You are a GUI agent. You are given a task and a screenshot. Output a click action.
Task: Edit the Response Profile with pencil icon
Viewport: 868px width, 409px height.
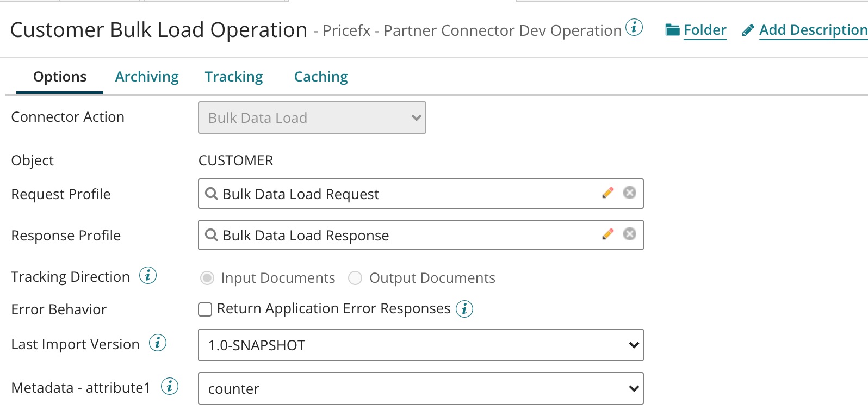coord(608,234)
